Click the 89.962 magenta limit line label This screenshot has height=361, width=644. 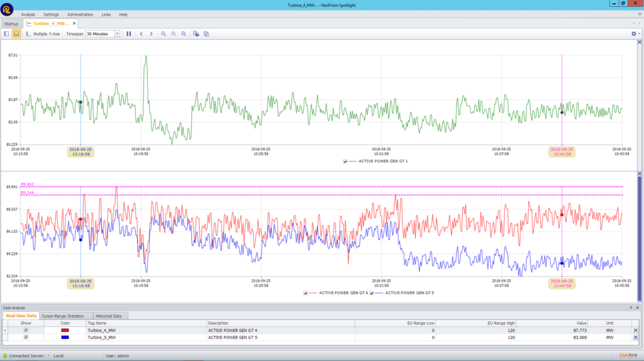27,184
